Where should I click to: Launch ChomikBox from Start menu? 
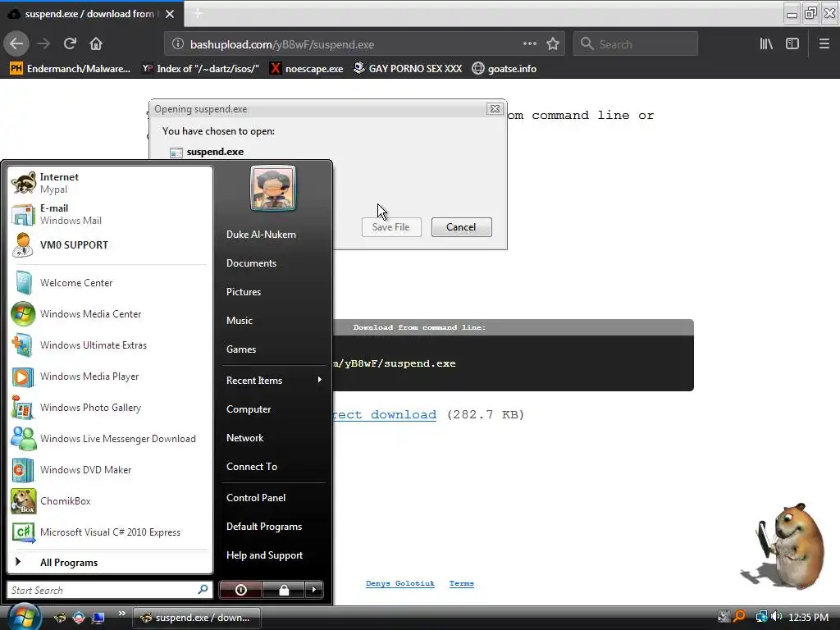[x=110, y=501]
